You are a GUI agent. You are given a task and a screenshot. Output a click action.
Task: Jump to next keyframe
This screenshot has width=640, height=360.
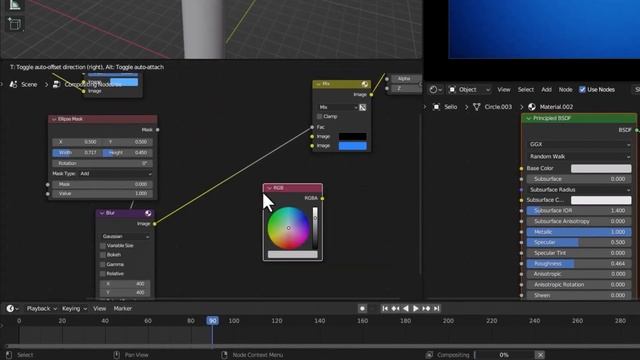[426, 309]
